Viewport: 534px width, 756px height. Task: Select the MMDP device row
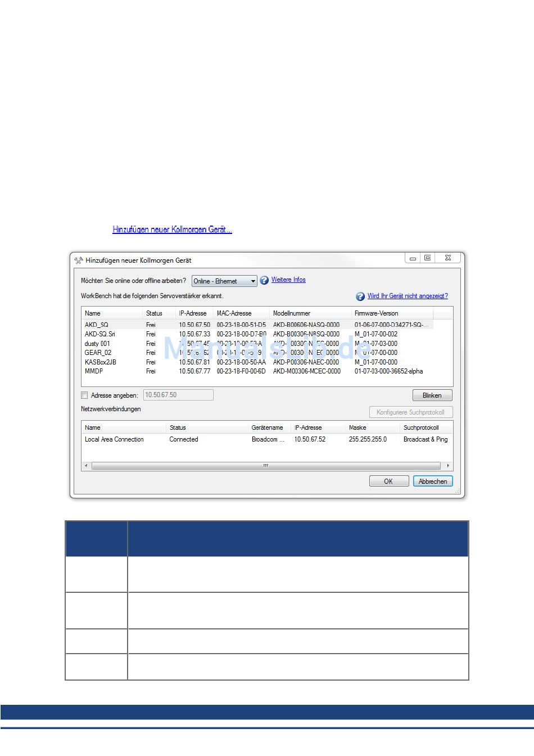94,371
